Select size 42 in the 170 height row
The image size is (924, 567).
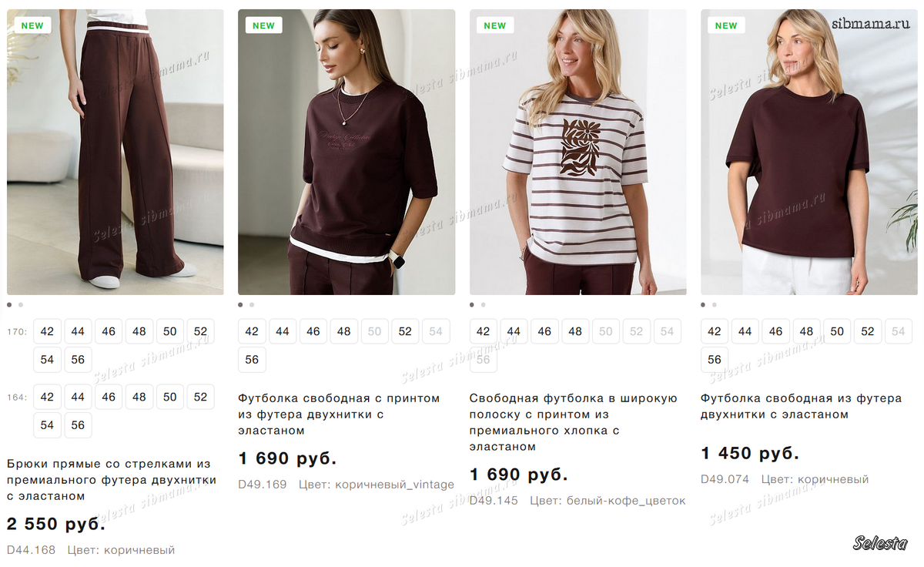point(48,331)
